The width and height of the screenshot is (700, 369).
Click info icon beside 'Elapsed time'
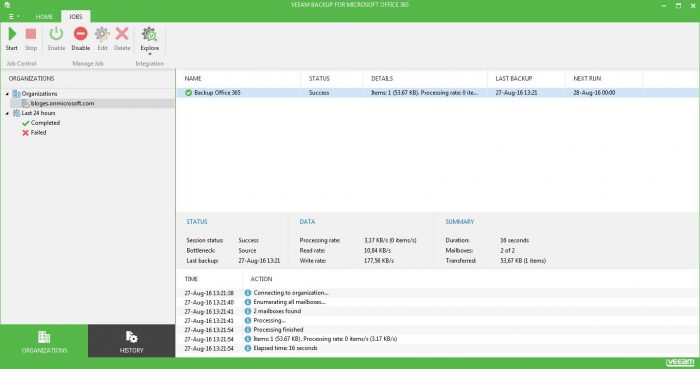(x=248, y=348)
